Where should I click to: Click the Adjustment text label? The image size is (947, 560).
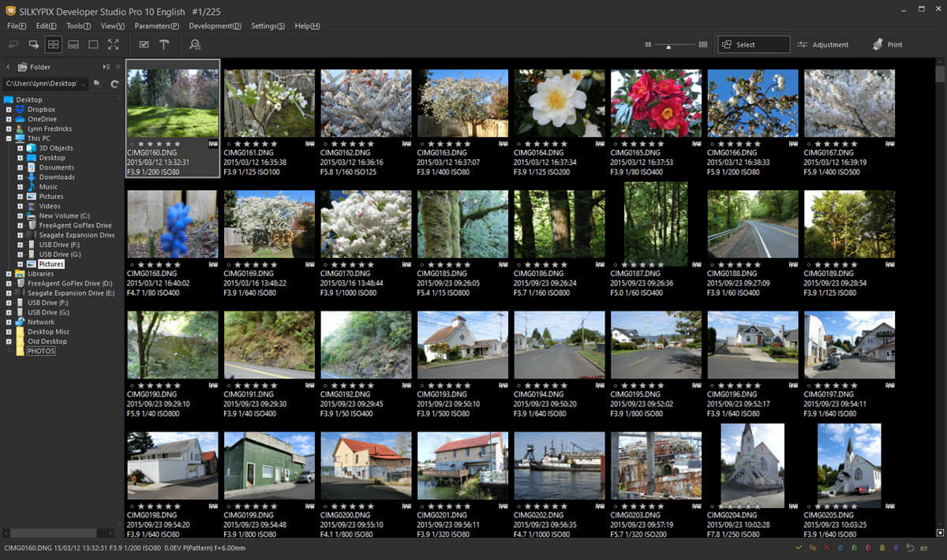[x=830, y=45]
